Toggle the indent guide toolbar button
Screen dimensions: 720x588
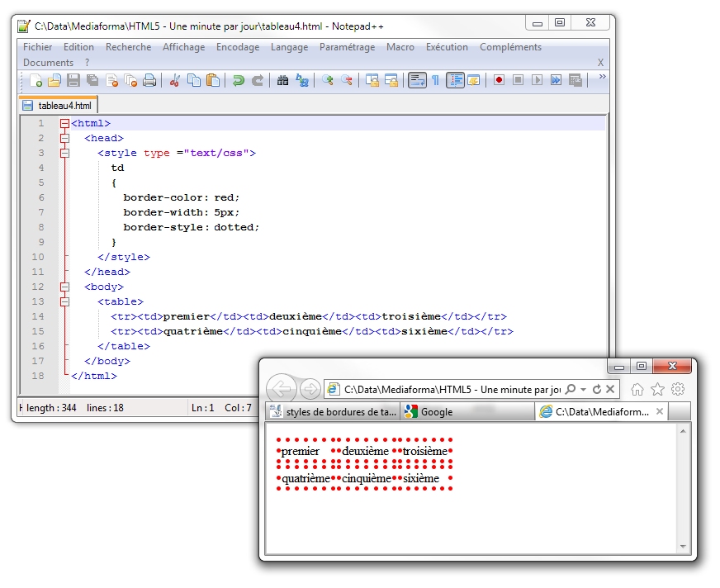455,80
